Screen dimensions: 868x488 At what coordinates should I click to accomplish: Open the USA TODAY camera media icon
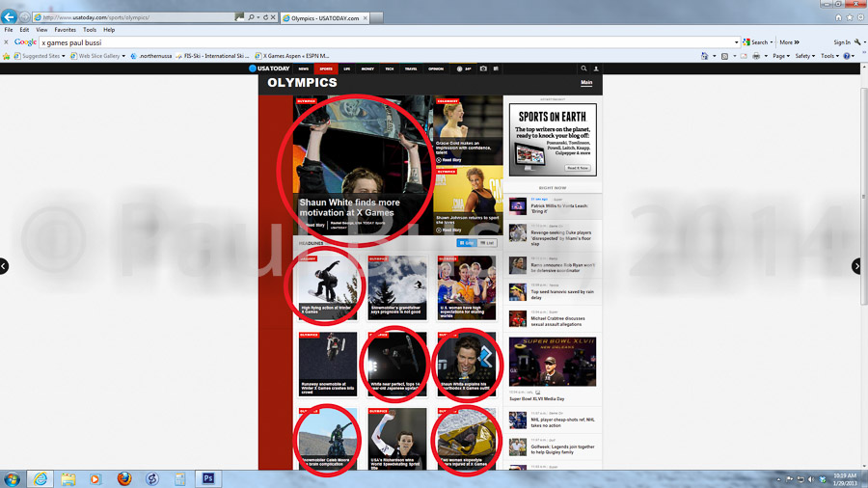pos(483,68)
